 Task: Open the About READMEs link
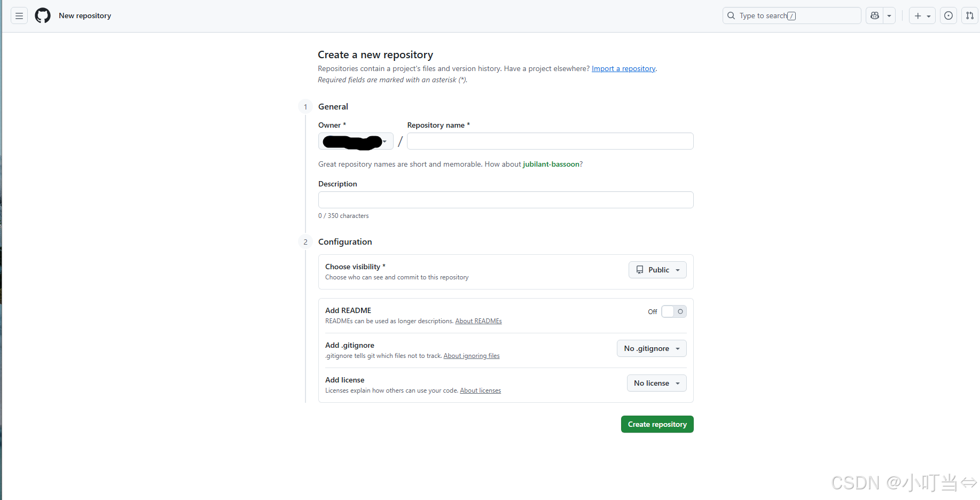point(479,321)
